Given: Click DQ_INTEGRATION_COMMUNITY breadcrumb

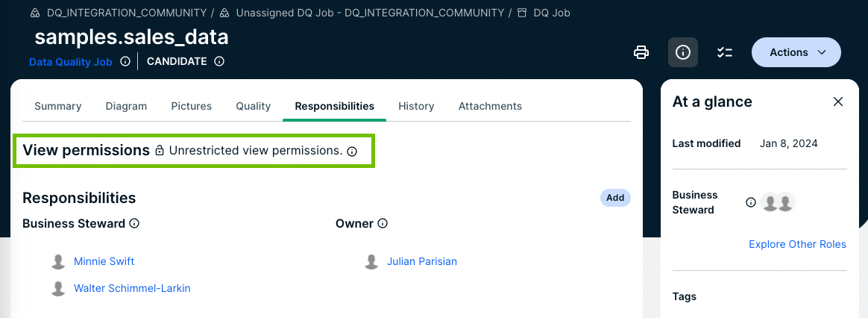Looking at the screenshot, I should tap(126, 13).
